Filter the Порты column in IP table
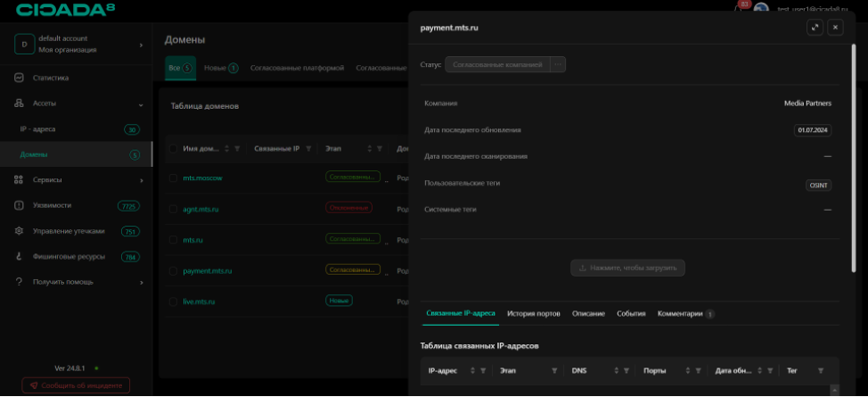The width and height of the screenshot is (868, 397). coord(698,370)
